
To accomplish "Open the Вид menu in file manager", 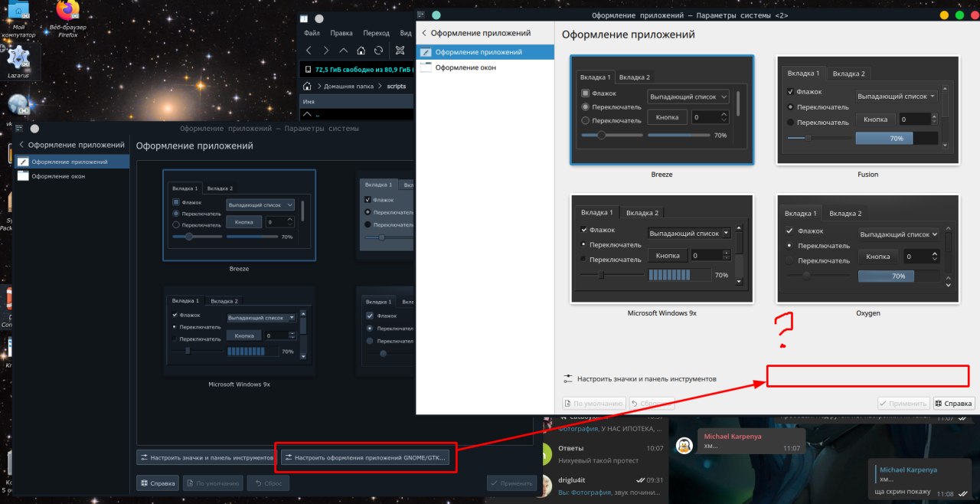I will (405, 33).
